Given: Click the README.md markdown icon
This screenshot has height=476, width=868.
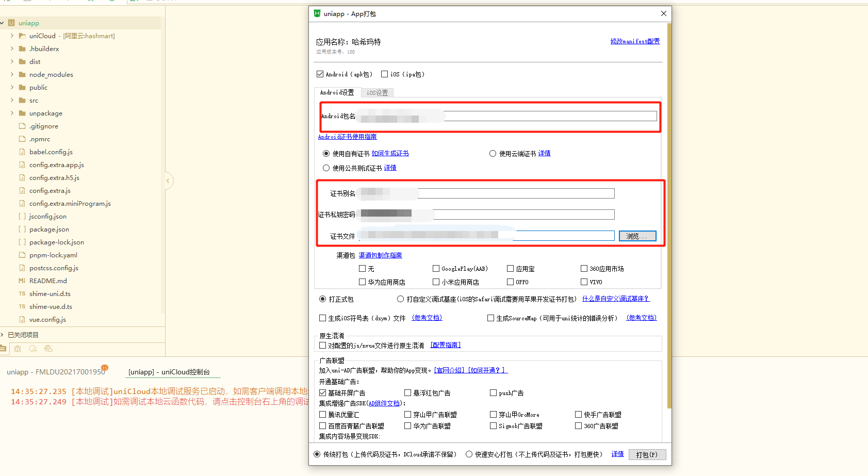Looking at the screenshot, I should [x=22, y=281].
